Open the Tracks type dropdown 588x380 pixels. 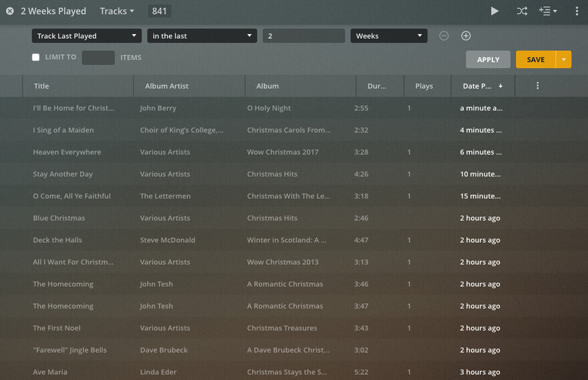tap(117, 11)
